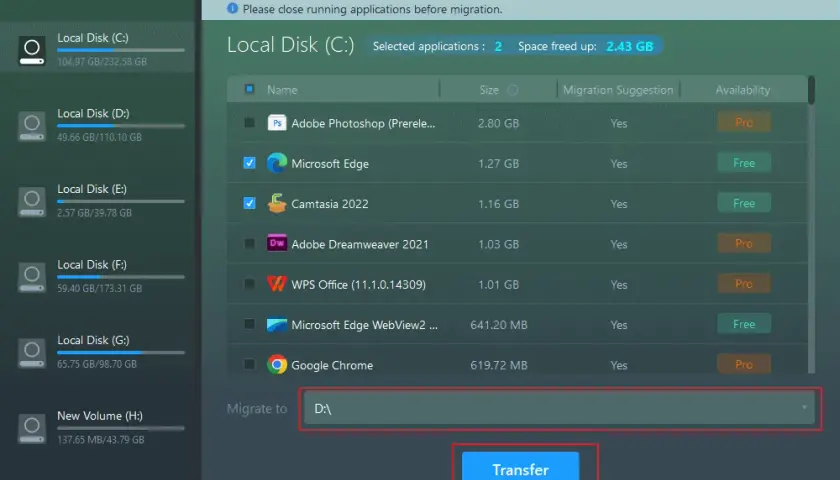
Task: Select Local Disk (G:) in sidebar
Action: point(98,352)
